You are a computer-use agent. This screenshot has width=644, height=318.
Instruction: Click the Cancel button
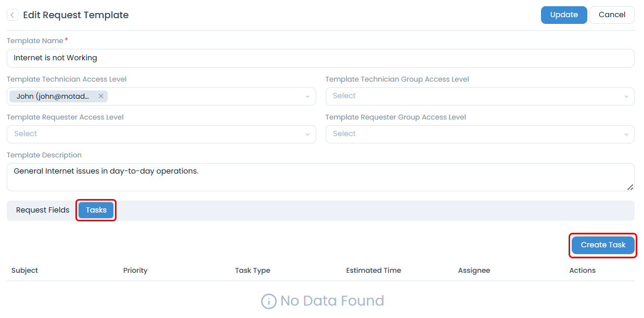point(612,15)
